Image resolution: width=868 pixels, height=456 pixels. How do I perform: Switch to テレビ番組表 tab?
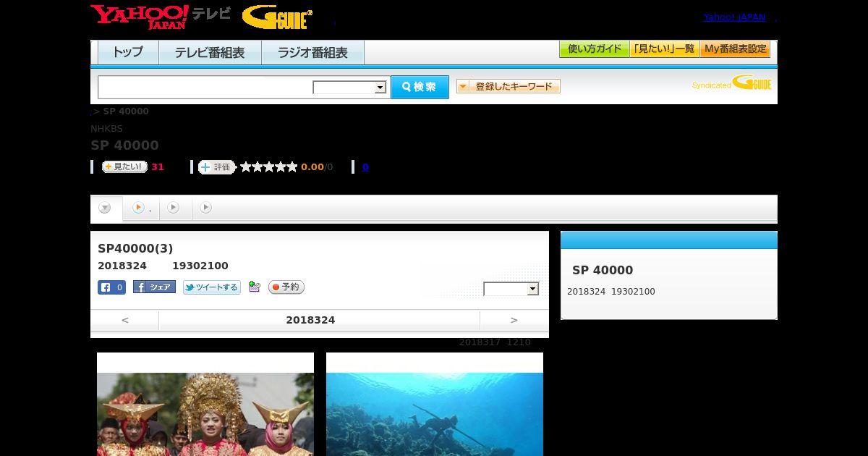tap(210, 53)
